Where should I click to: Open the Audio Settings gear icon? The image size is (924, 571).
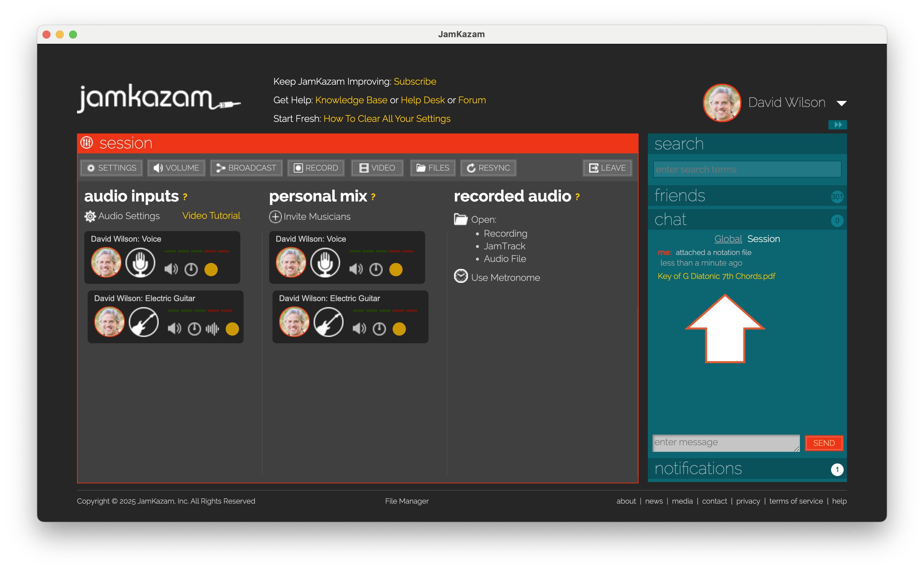(90, 216)
